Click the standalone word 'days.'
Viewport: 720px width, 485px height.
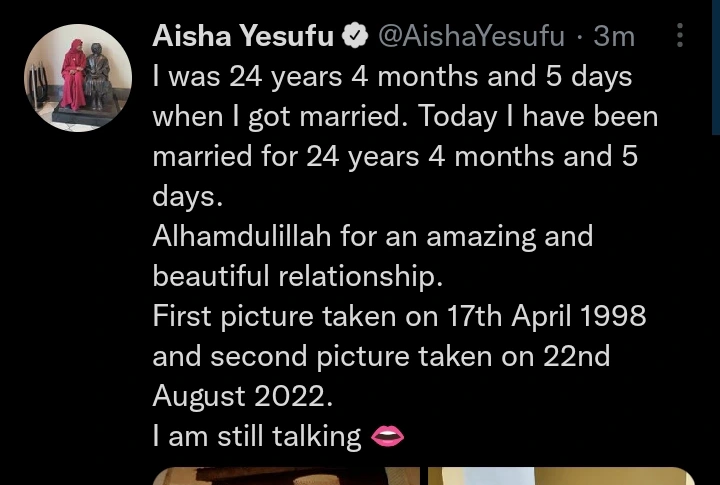point(186,197)
